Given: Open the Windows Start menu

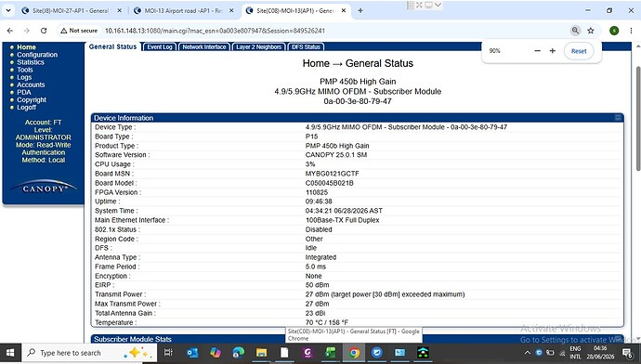Looking at the screenshot, I should point(10,353).
